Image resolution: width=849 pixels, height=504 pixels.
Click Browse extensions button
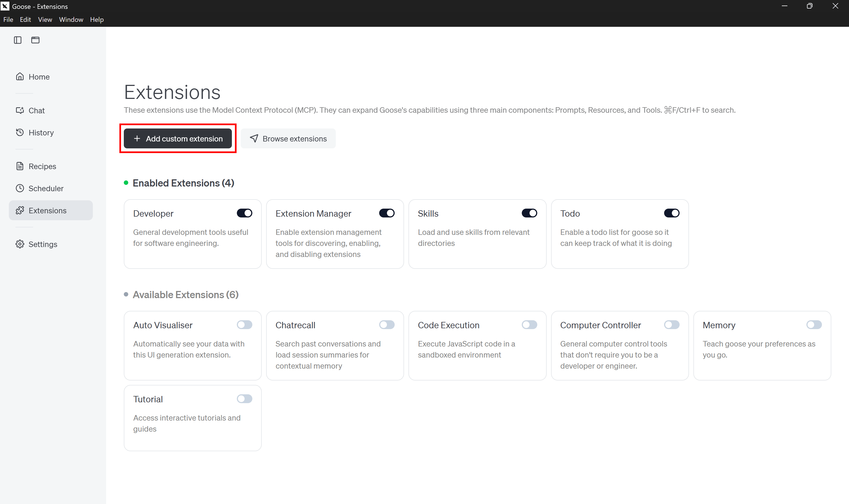(x=288, y=138)
